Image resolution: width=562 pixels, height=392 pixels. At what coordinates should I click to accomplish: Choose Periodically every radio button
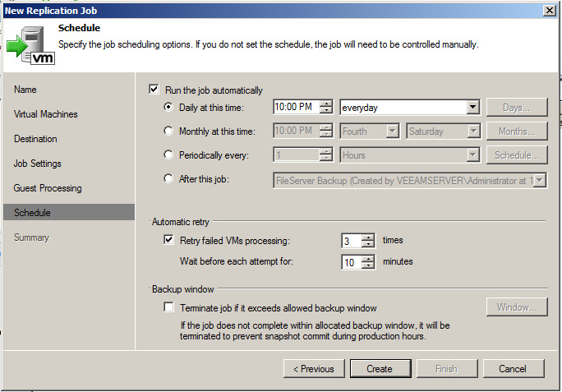[x=168, y=154]
